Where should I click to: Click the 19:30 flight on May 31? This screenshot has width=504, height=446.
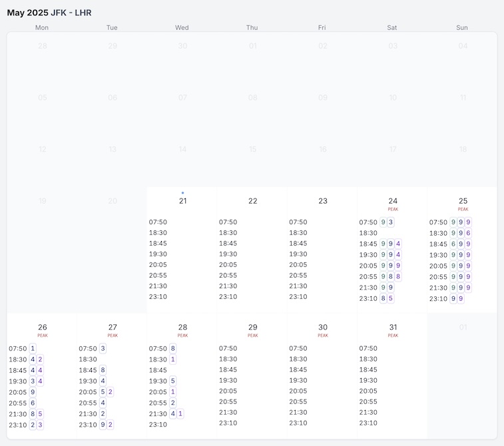click(368, 381)
